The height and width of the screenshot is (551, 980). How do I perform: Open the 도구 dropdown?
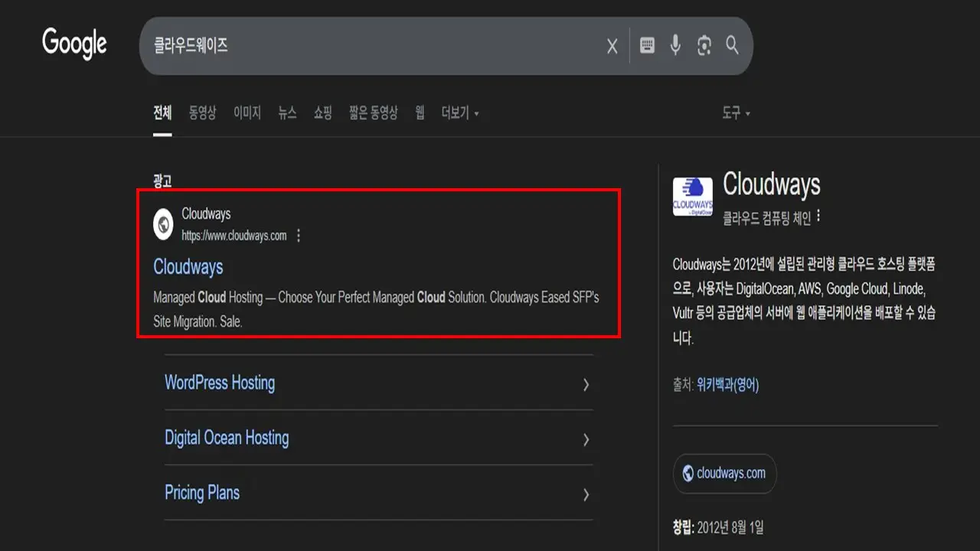(x=736, y=113)
